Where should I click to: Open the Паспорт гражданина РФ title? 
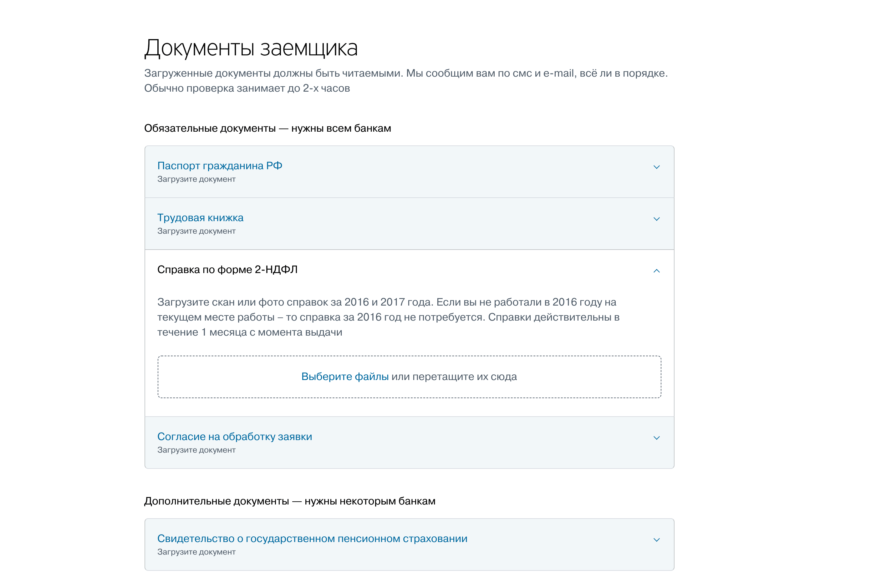(x=220, y=165)
